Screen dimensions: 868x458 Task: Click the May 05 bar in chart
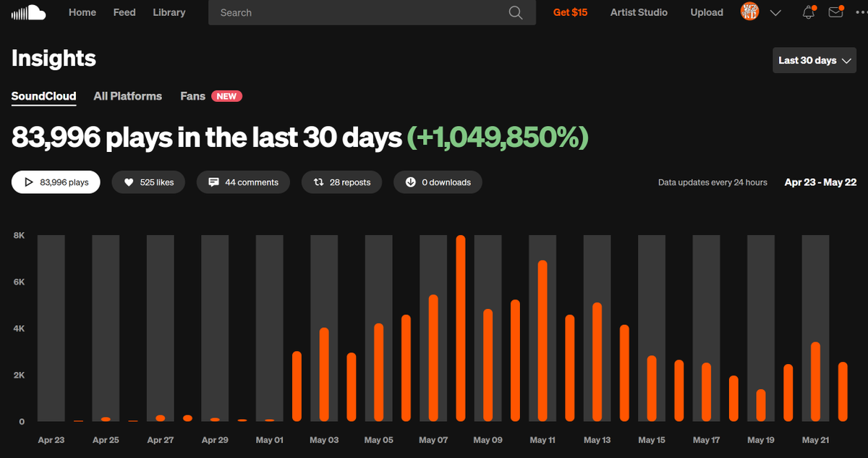coord(378,373)
